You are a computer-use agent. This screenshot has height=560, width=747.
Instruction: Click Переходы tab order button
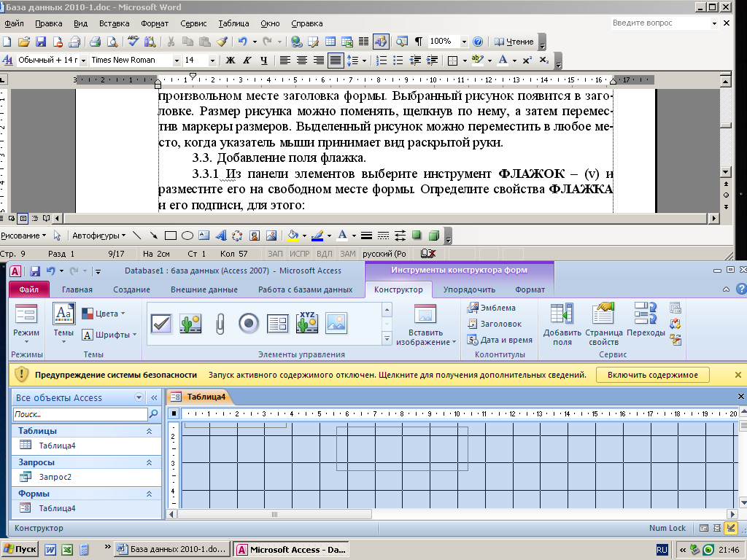646,321
